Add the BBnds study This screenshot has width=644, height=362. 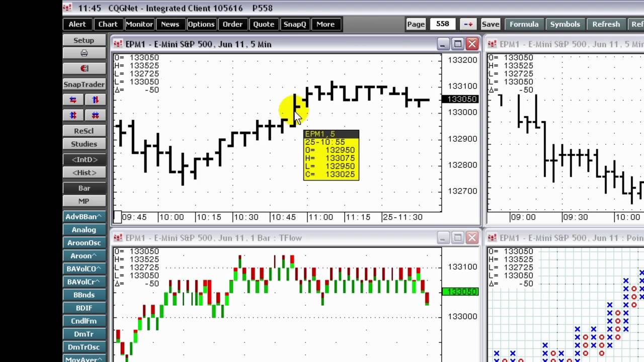(x=84, y=295)
